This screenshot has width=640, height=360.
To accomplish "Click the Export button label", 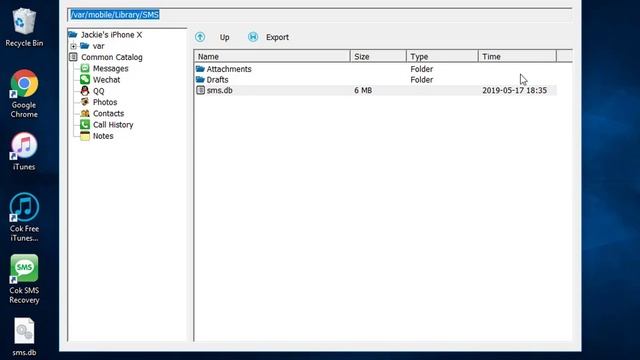I will (277, 37).
